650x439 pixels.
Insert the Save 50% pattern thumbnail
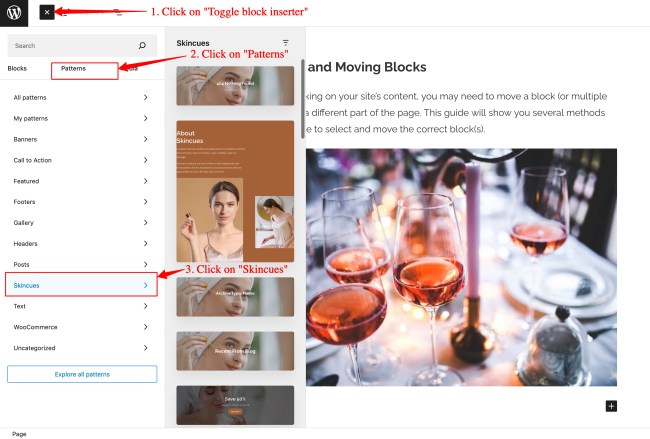point(235,405)
